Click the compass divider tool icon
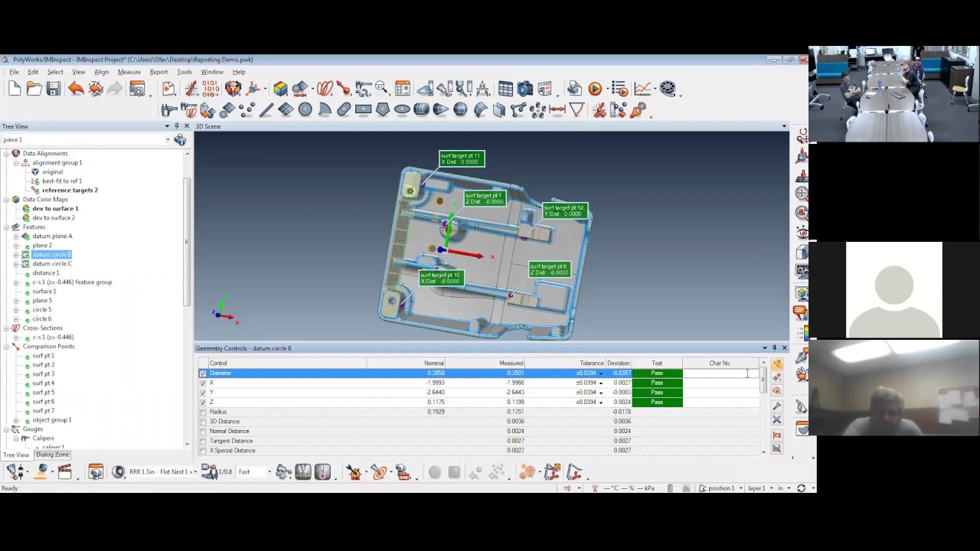 click(482, 89)
